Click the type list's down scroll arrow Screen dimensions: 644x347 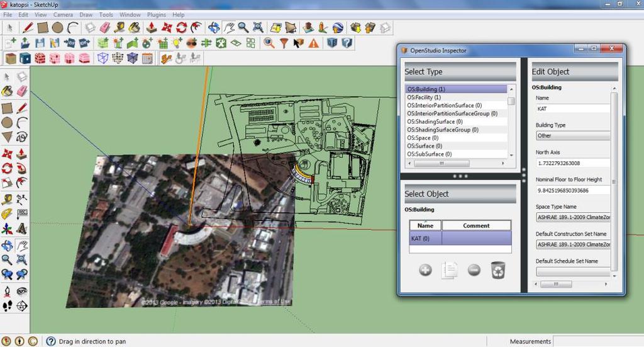coord(511,155)
